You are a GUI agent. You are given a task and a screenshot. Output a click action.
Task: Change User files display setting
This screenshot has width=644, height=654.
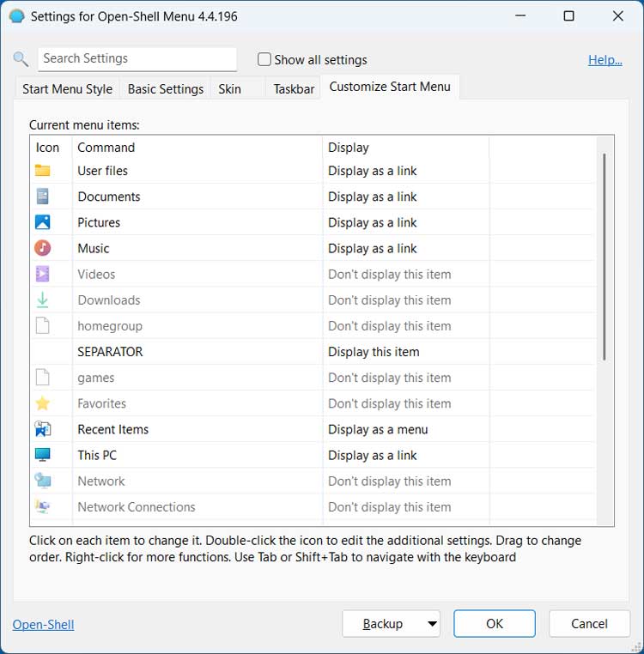point(373,171)
